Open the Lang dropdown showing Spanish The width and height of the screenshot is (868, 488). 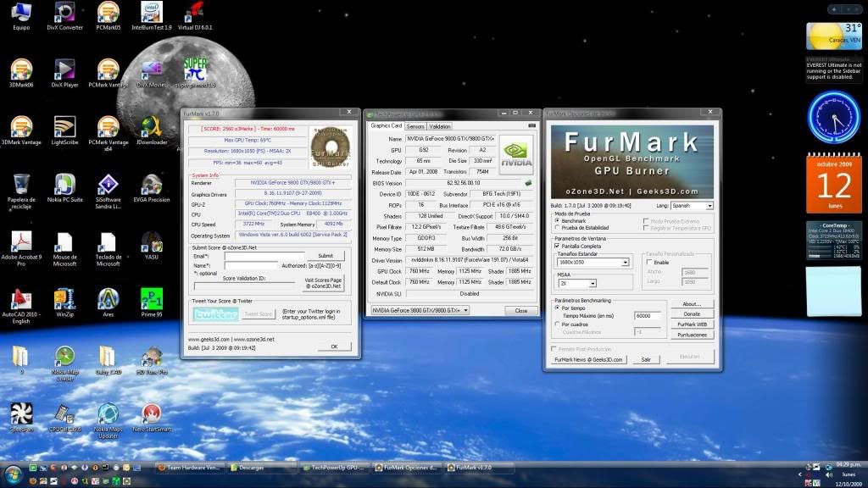tap(692, 206)
